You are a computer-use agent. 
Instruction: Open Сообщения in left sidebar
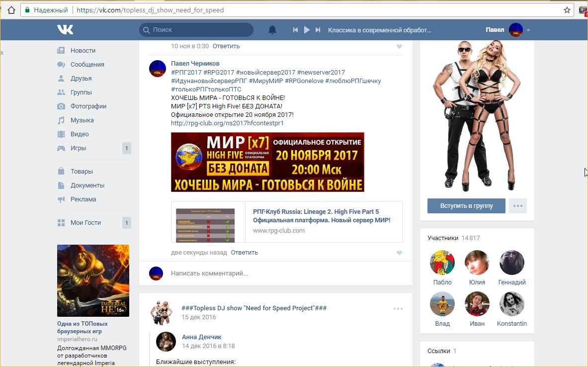[87, 64]
